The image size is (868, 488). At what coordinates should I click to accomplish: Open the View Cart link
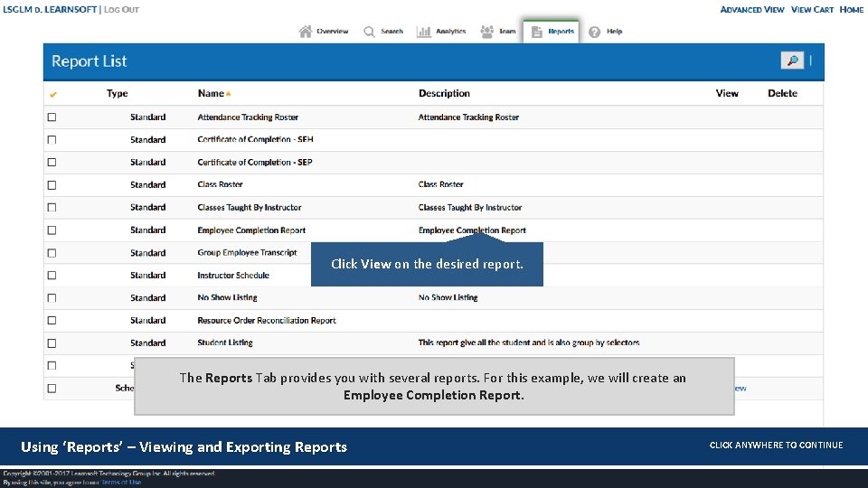click(812, 9)
